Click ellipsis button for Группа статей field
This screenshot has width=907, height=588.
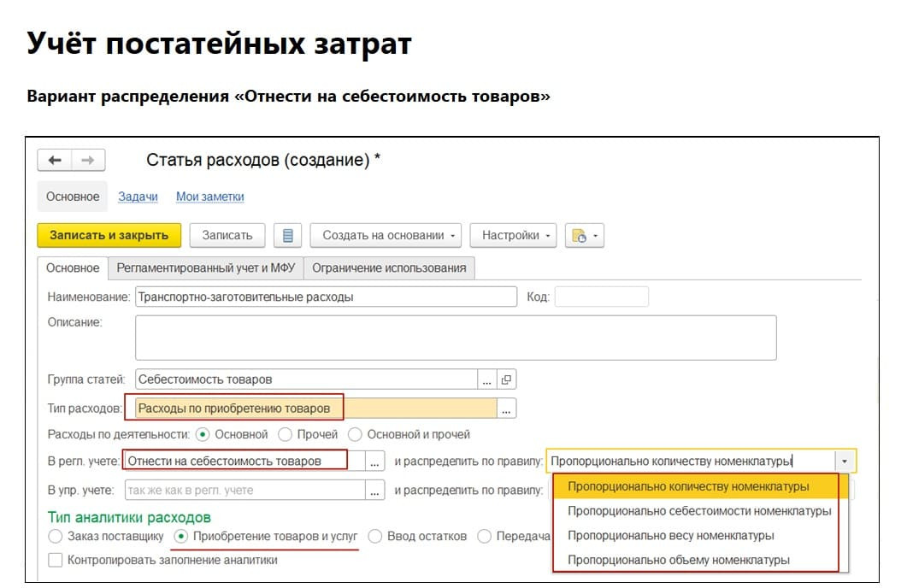[x=487, y=379]
